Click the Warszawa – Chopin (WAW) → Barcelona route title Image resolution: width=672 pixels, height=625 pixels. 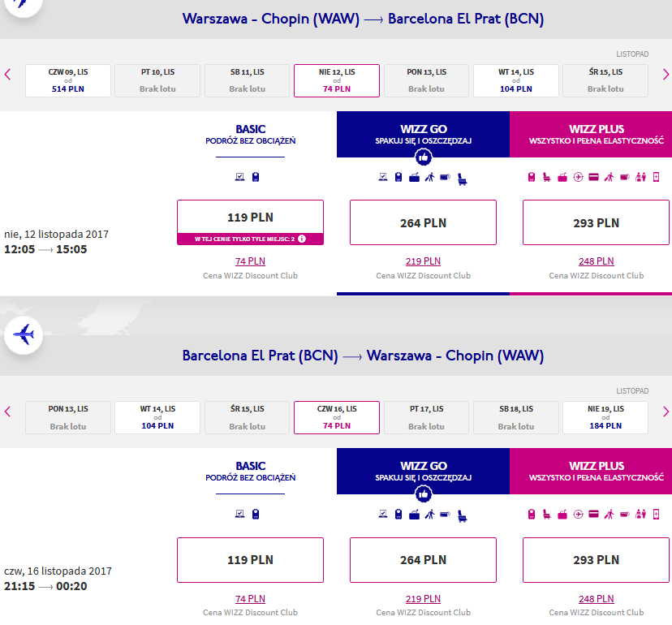tap(363, 19)
